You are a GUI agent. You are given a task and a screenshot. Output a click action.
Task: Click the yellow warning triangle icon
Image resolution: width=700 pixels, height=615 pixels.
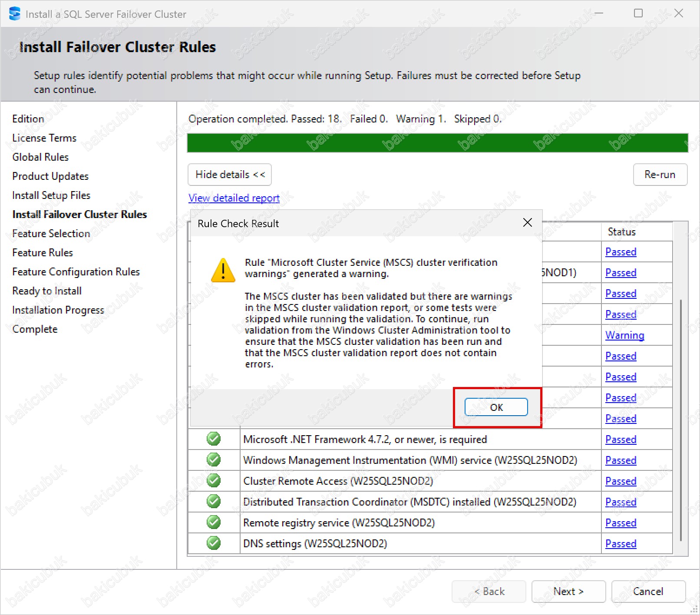click(x=223, y=270)
